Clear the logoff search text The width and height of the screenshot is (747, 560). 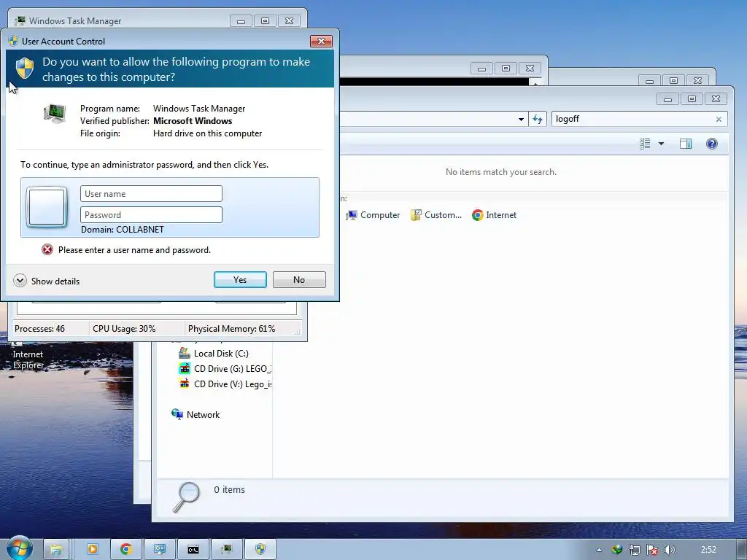719,119
